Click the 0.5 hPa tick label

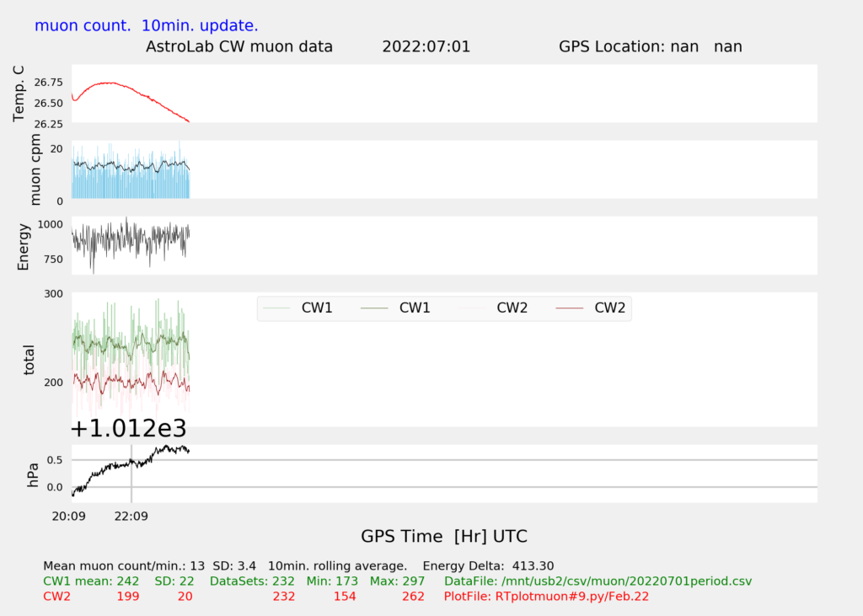tap(55, 460)
